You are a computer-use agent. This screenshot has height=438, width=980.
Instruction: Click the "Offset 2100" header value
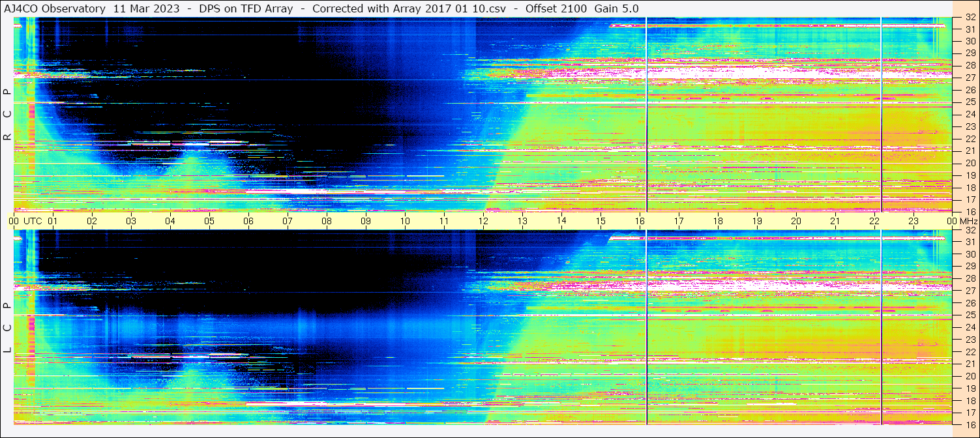(556, 8)
